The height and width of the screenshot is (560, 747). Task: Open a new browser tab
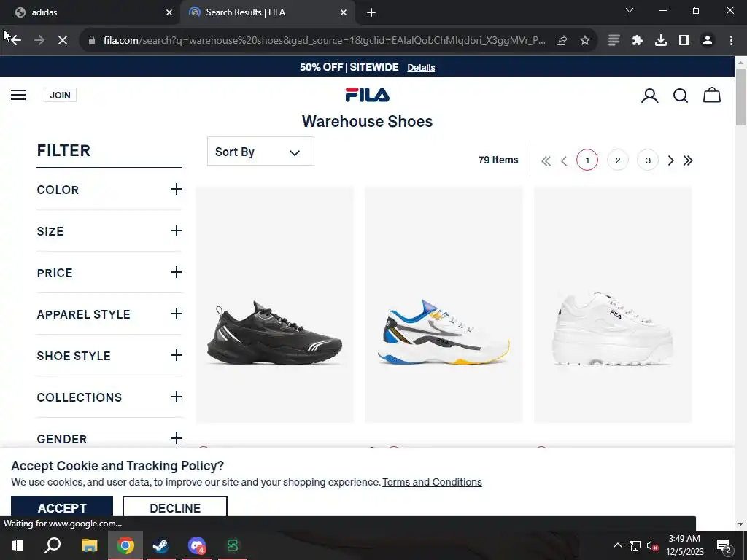371,13
